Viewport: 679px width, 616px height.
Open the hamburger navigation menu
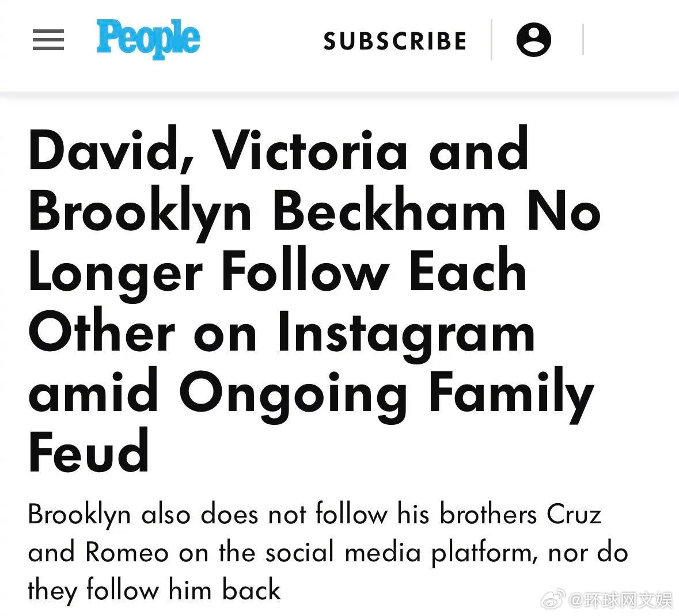(x=48, y=40)
